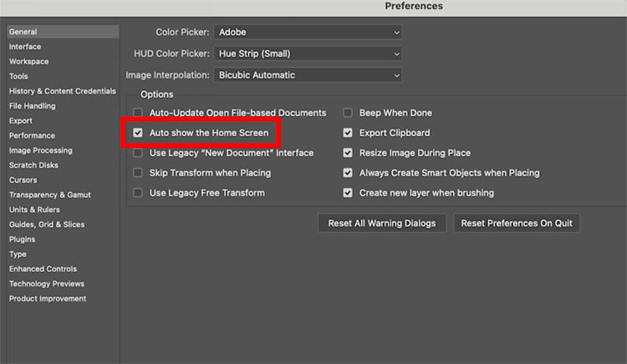This screenshot has height=364, width=627.
Task: Open Image Interpolation Bicubic Automatic dropdown
Action: [x=308, y=75]
